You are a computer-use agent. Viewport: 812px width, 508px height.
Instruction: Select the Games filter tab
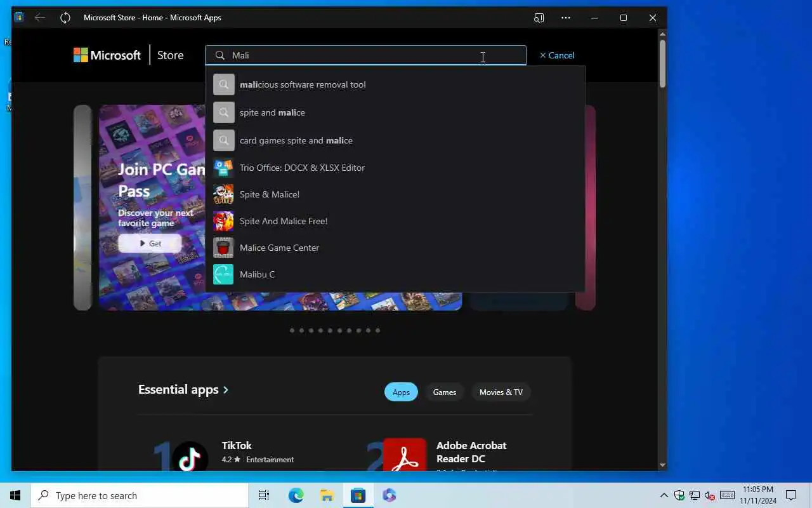coord(444,392)
